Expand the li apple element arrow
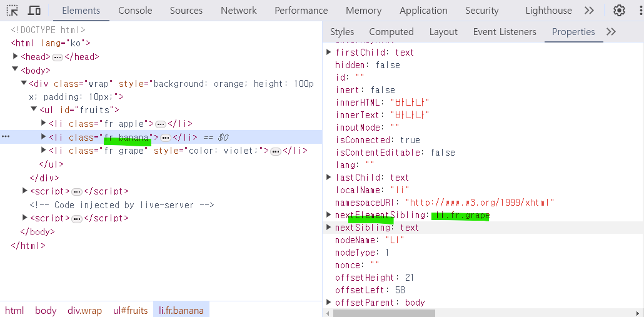The image size is (644, 317). pos(44,123)
